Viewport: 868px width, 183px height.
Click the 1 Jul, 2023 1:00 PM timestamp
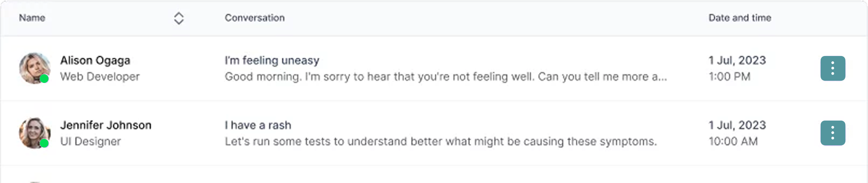737,68
